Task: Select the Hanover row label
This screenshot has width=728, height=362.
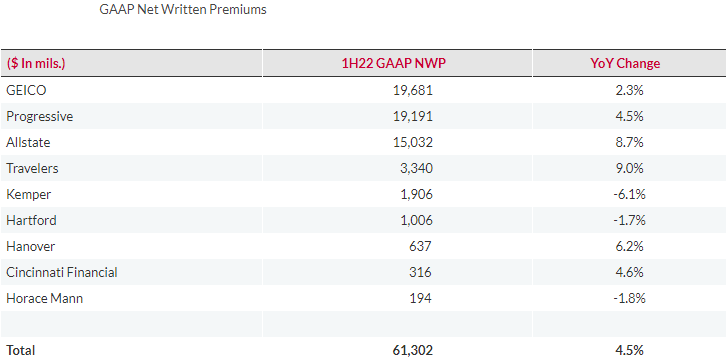Action: coord(31,246)
